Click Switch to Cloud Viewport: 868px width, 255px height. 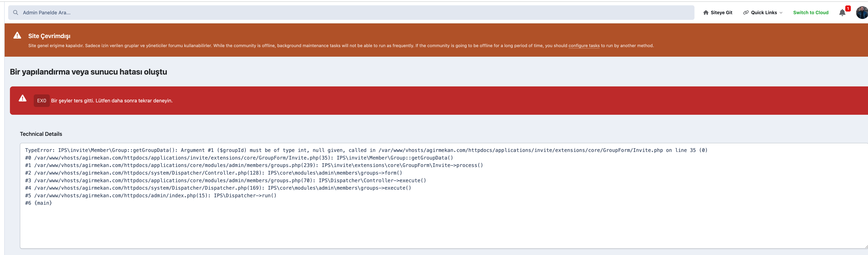(810, 12)
